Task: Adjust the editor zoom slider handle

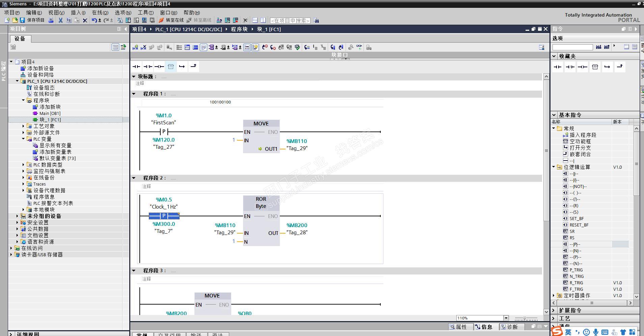Action: coord(524,318)
